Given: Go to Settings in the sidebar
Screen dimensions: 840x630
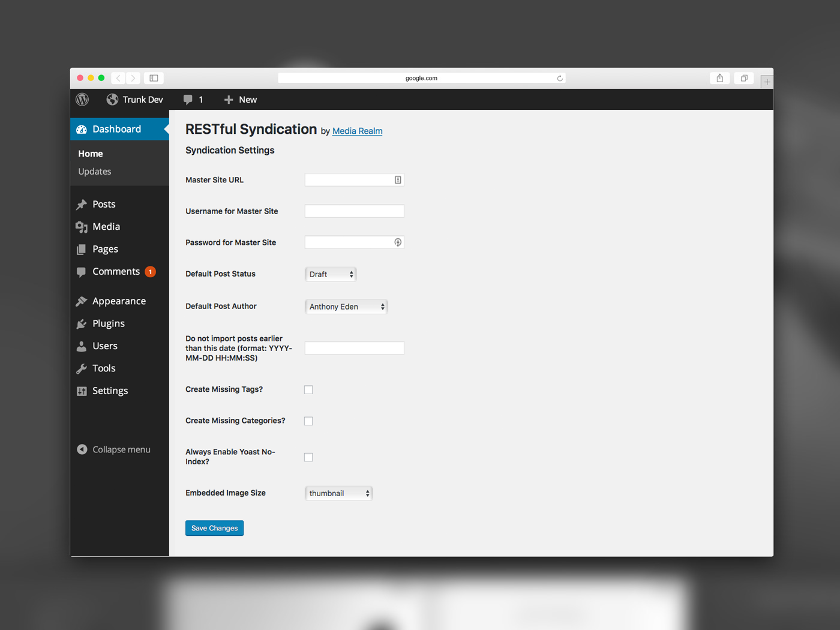Looking at the screenshot, I should point(110,391).
